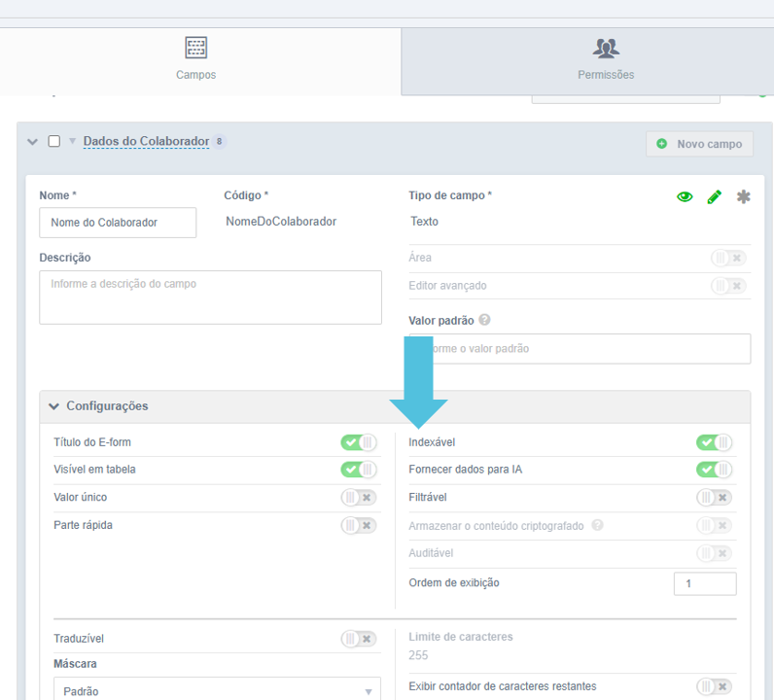Viewport: 774px width, 700px height.
Task: Open the Máscara dropdown showing Padrão
Action: pos(217,690)
